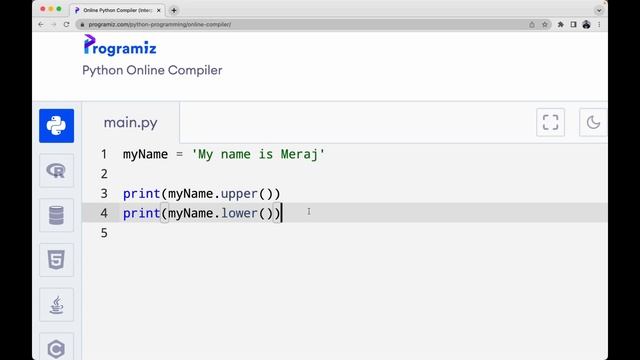Open the SQL database compiler icon
Screen dimensions: 640x360
click(x=56, y=216)
